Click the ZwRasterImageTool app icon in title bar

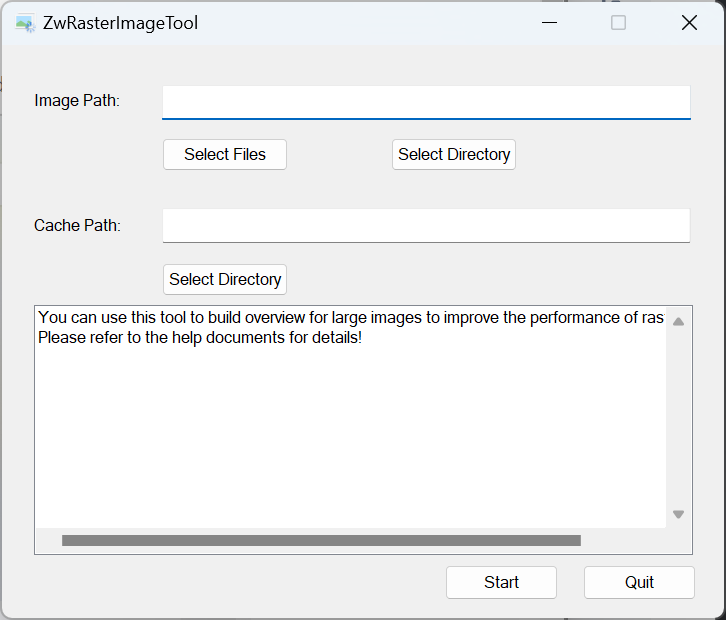point(25,24)
